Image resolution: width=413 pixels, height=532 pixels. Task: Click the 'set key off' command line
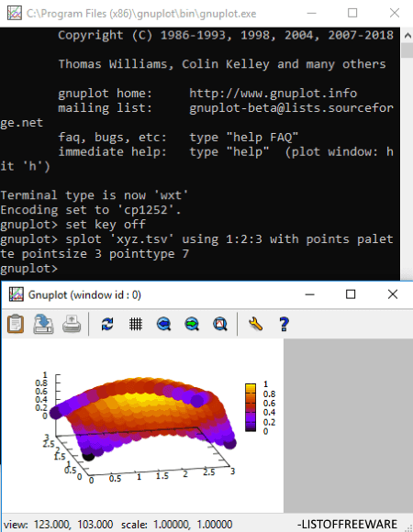(x=73, y=225)
